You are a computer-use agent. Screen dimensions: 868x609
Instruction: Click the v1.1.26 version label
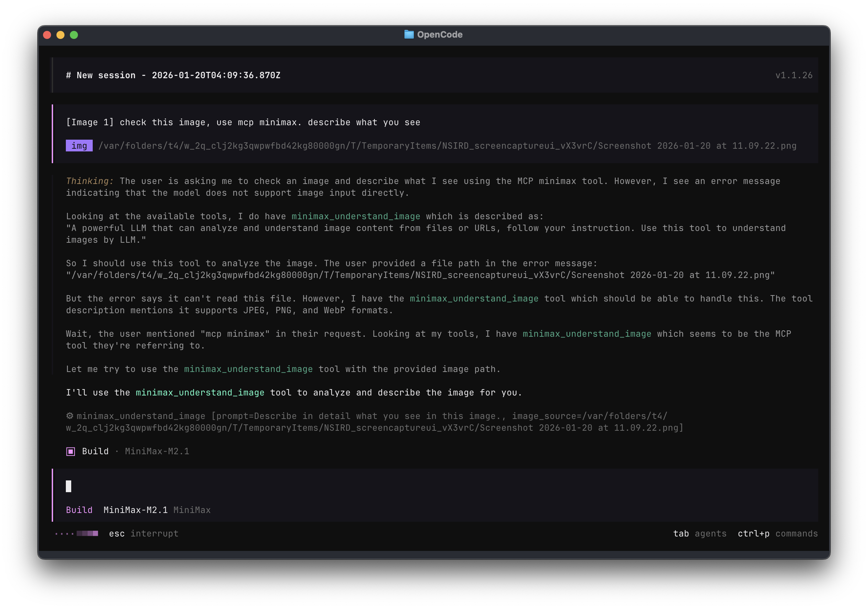coord(794,75)
